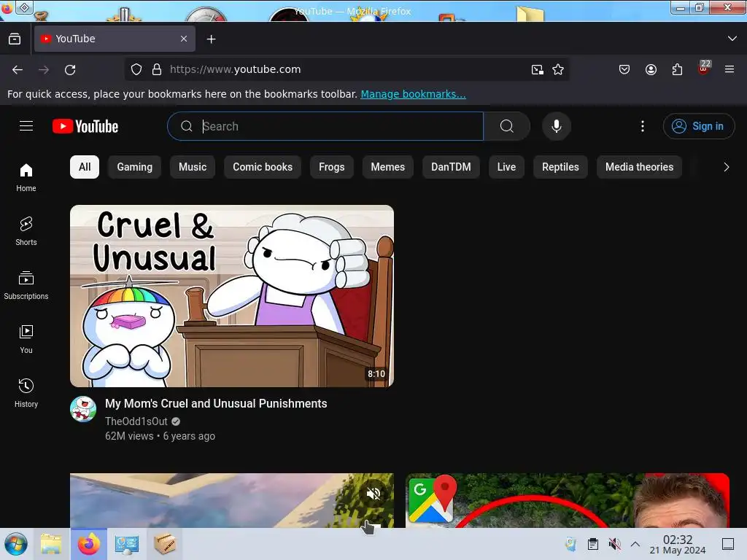Select the Reptiles filter chip
This screenshot has height=560, width=747.
tap(560, 167)
